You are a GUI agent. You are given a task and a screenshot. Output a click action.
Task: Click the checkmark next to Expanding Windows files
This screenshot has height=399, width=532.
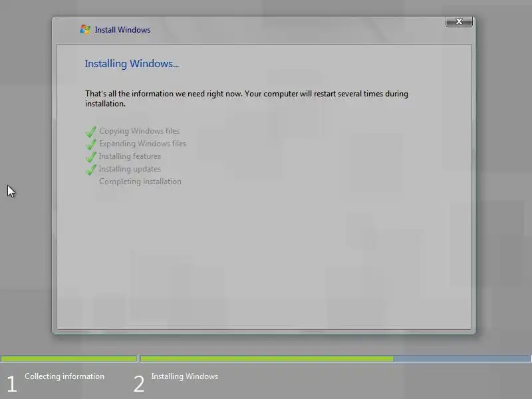[x=91, y=144]
